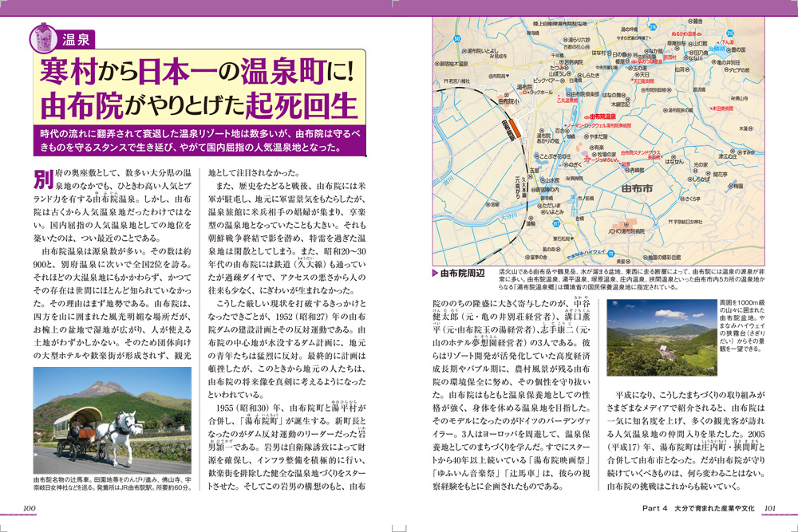This screenshot has width=798, height=532.
Task: Open the basin landscape photo from 狭霧台
Action: [x=662, y=337]
